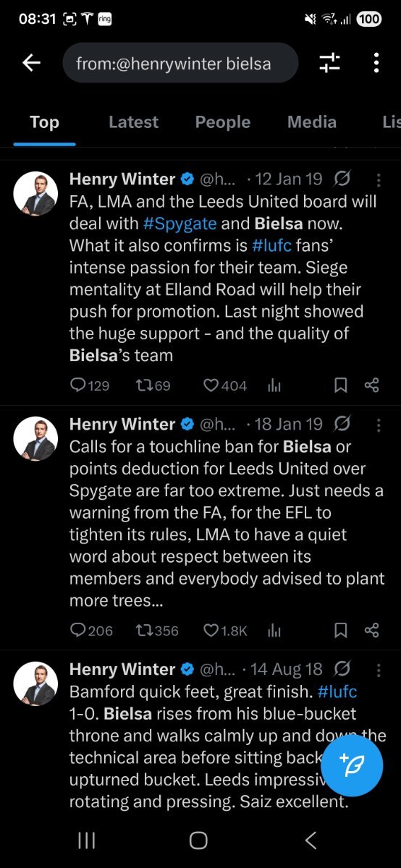Open Henry Winter's avatar on 18 Jan tweet
The image size is (401, 868).
[x=36, y=438]
